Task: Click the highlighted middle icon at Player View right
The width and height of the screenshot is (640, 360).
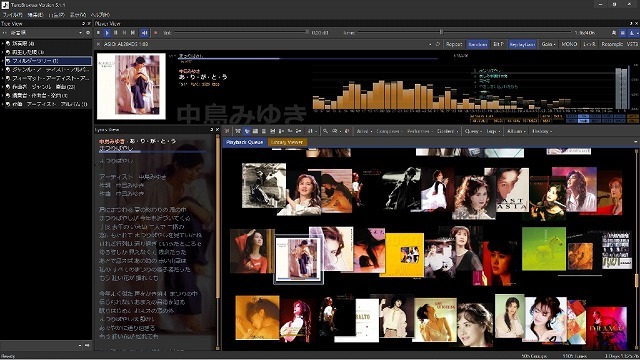Action: [623, 33]
